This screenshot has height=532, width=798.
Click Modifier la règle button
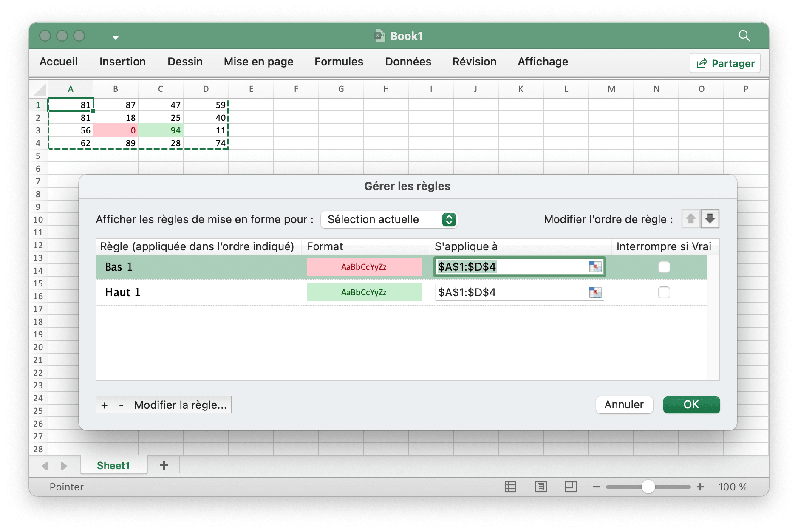[180, 405]
